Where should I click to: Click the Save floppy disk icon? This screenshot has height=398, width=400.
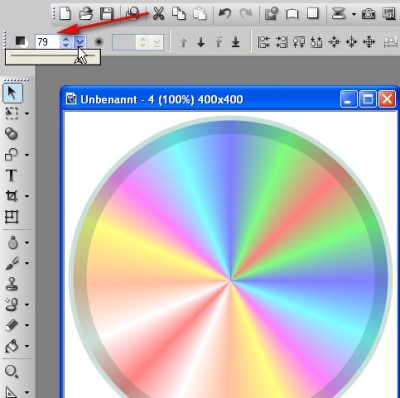tap(107, 14)
